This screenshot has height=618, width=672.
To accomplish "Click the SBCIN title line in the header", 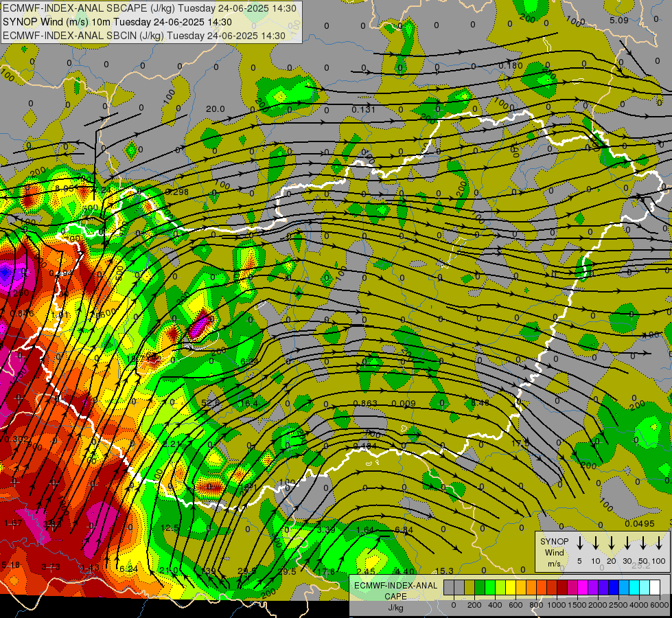I will click(144, 36).
